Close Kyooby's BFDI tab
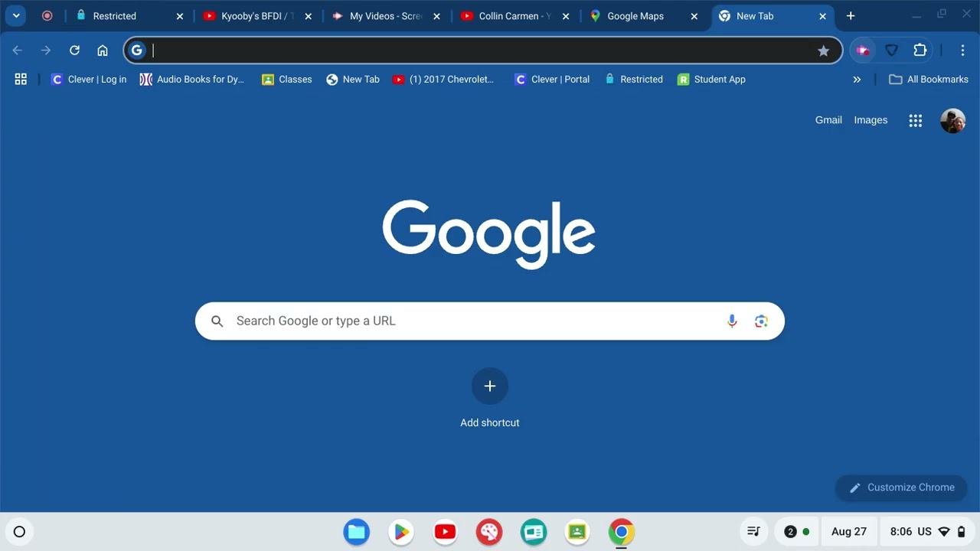 (309, 16)
